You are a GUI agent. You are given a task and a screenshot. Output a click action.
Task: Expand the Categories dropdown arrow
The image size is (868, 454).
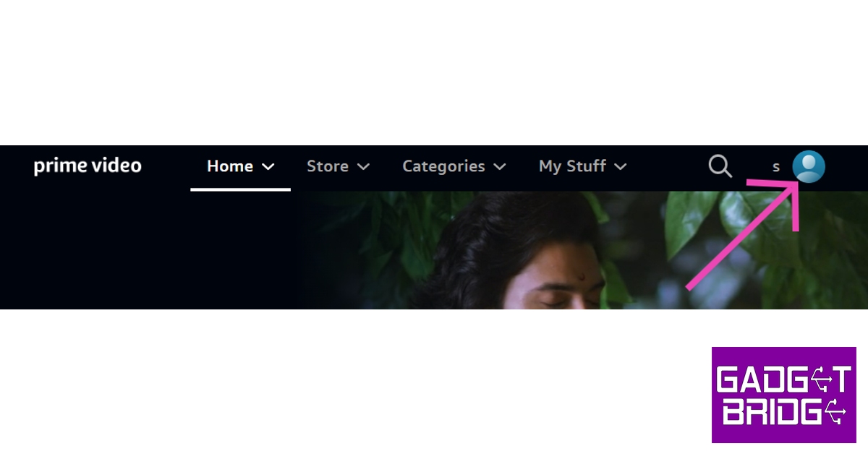499,167
